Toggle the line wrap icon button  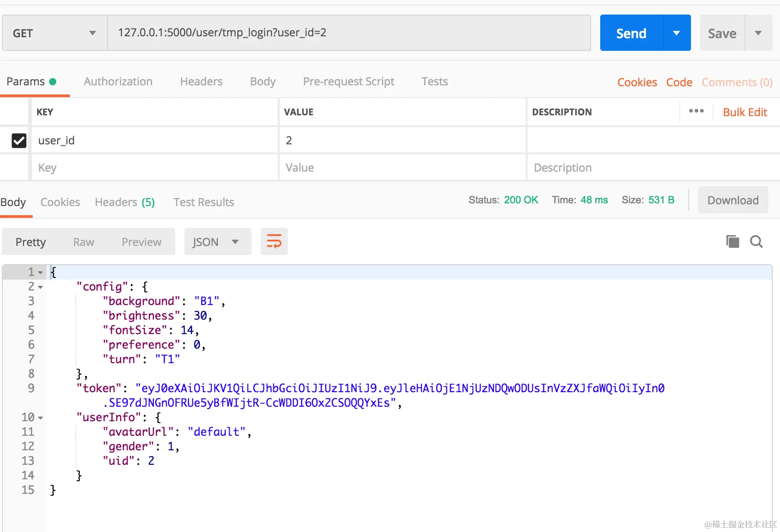[x=274, y=241]
